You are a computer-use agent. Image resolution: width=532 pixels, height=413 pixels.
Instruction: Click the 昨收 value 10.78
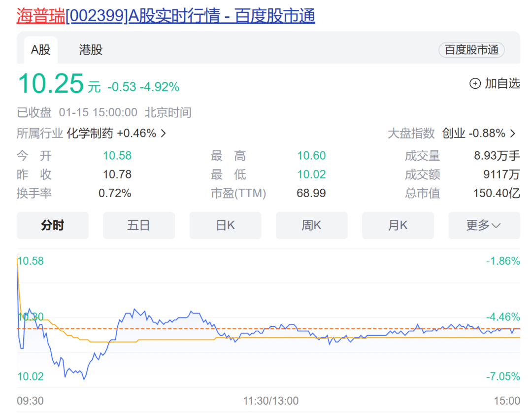[117, 174]
